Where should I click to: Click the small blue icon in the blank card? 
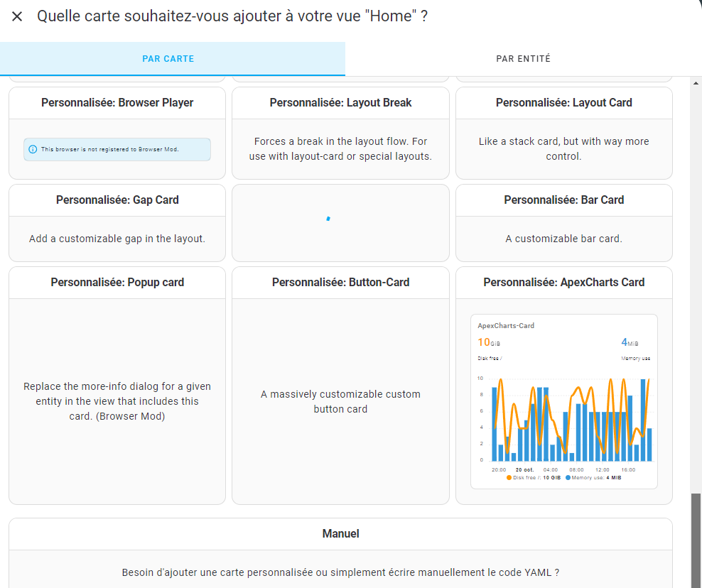click(x=328, y=219)
